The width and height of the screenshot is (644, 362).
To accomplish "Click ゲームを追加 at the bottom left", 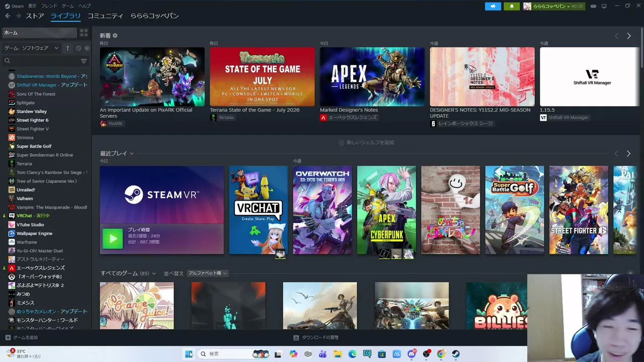I will (x=22, y=337).
